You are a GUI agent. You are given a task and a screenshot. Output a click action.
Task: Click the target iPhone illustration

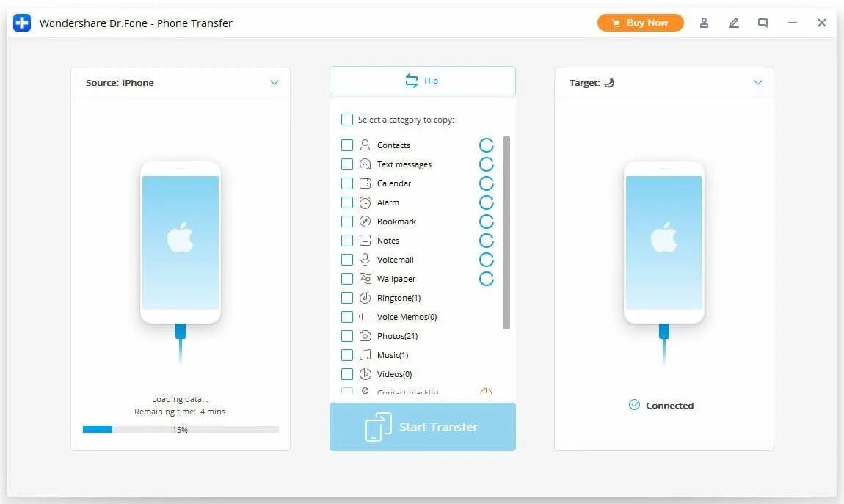click(663, 243)
